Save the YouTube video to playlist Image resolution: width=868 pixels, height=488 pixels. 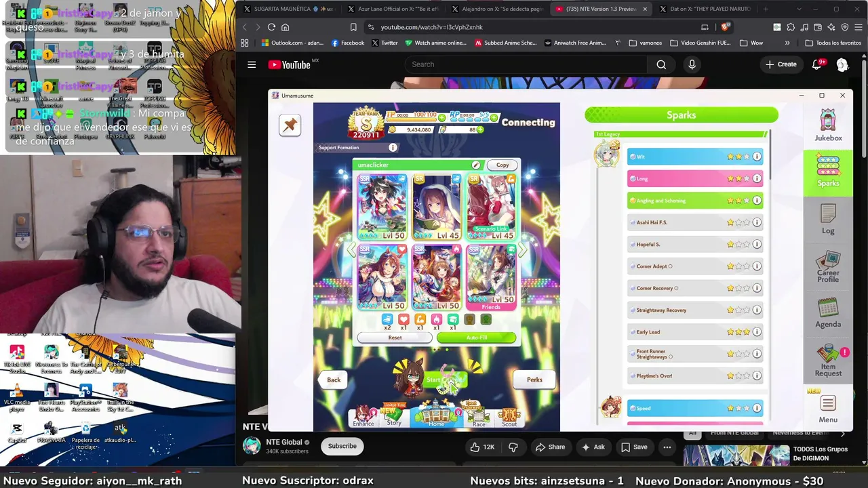pos(633,447)
